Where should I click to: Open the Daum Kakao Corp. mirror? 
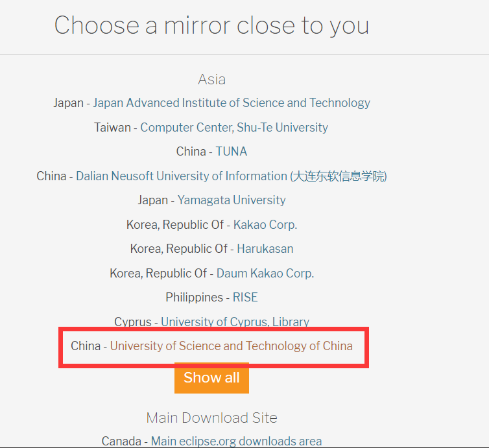click(265, 274)
